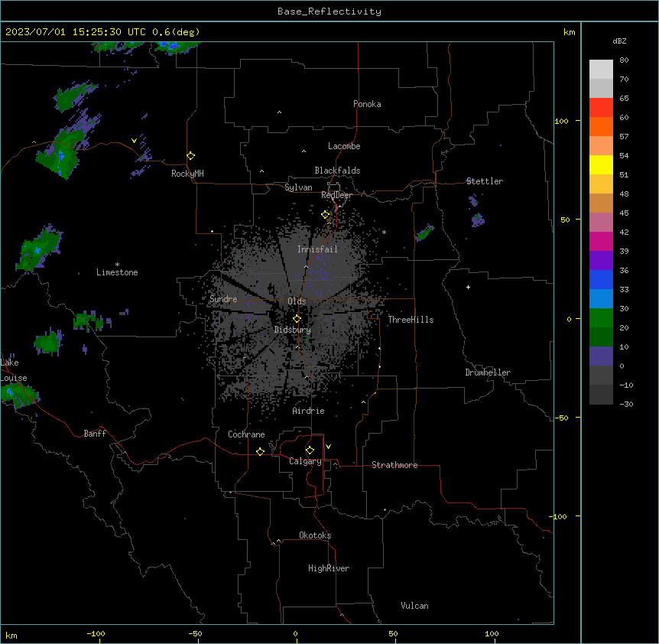659x644 pixels.
Task: Select the RedDeer city label
Action: point(336,195)
